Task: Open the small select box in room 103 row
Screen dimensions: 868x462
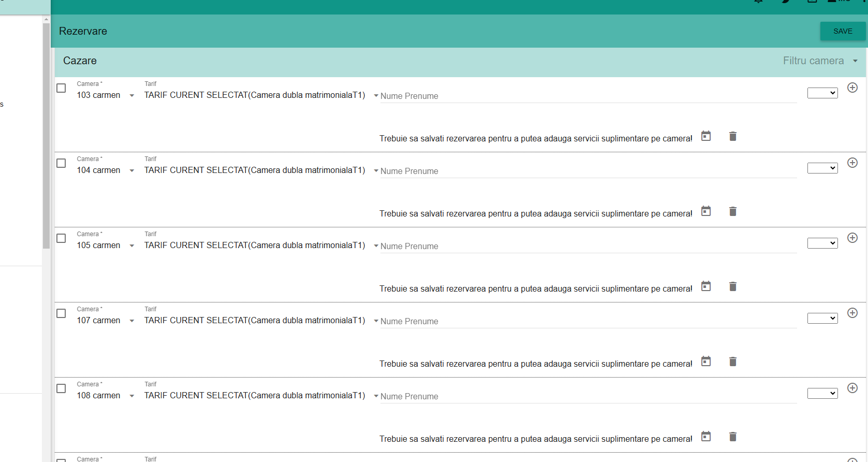Action: [x=822, y=93]
